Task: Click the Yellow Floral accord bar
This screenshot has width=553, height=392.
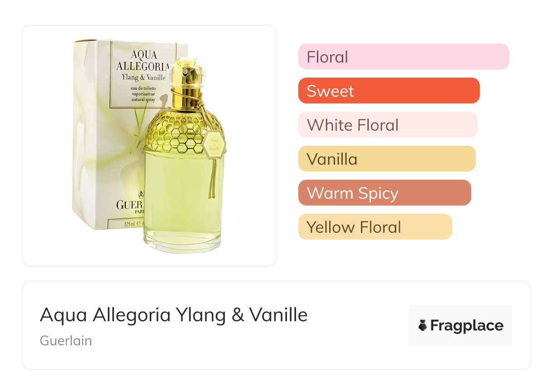Action: click(375, 227)
